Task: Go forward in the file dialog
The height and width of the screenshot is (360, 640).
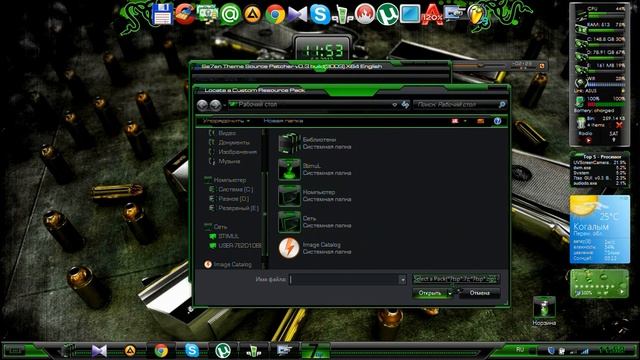Action: [x=216, y=105]
